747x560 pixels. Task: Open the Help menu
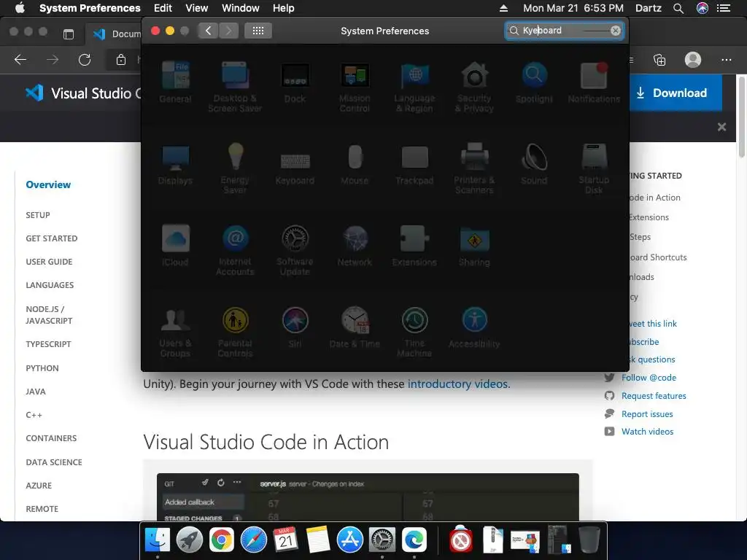coord(284,8)
